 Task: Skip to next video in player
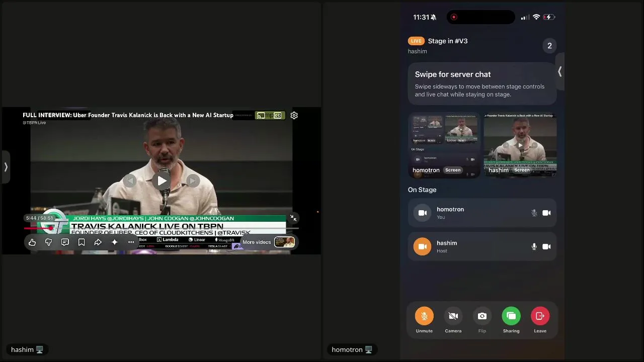[x=193, y=181]
